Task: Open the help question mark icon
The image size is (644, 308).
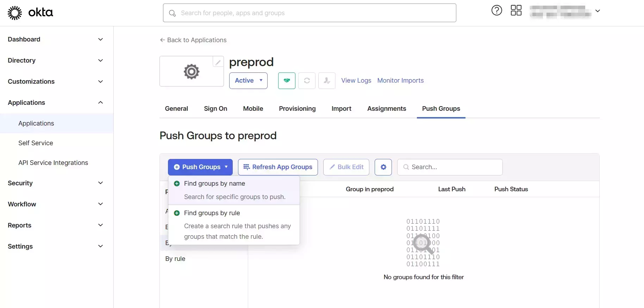Action: (x=496, y=11)
